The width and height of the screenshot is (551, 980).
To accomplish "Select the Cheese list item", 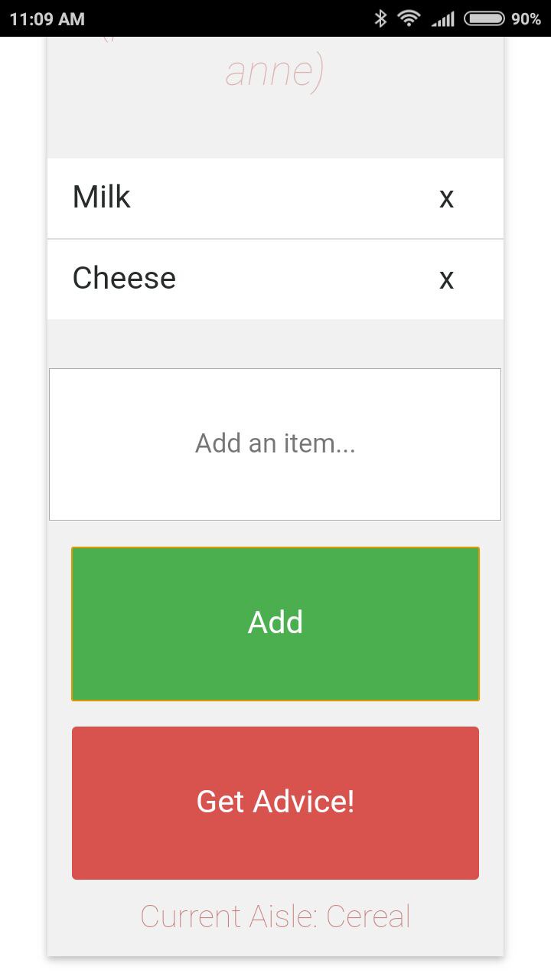I will [x=275, y=279].
